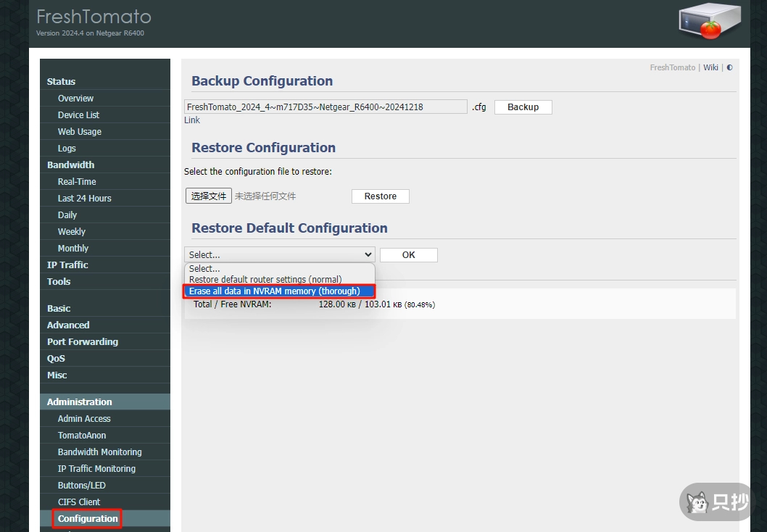Open the Restore Default Configuration dropdown
The image size is (767, 532).
[x=279, y=254]
